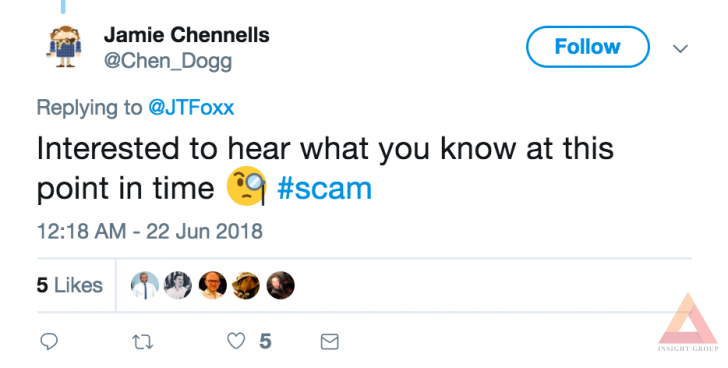Follow Jamie Chennells
Screen dimensions: 728x368
click(587, 47)
